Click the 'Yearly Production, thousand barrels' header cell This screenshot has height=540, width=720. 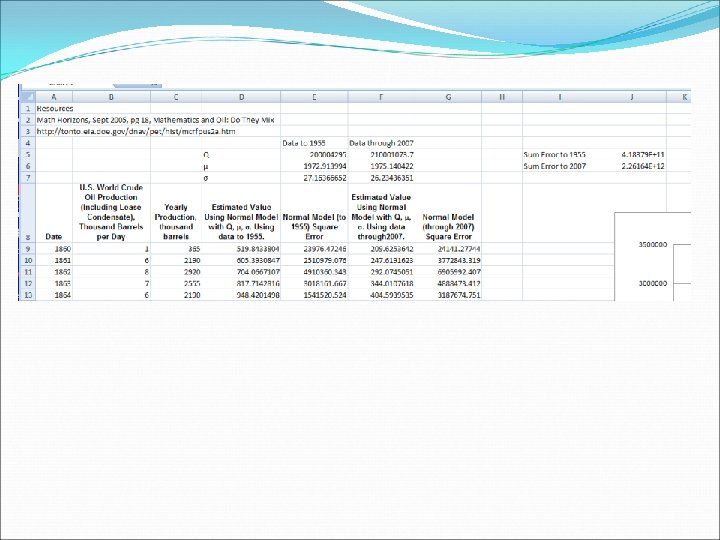(176, 222)
